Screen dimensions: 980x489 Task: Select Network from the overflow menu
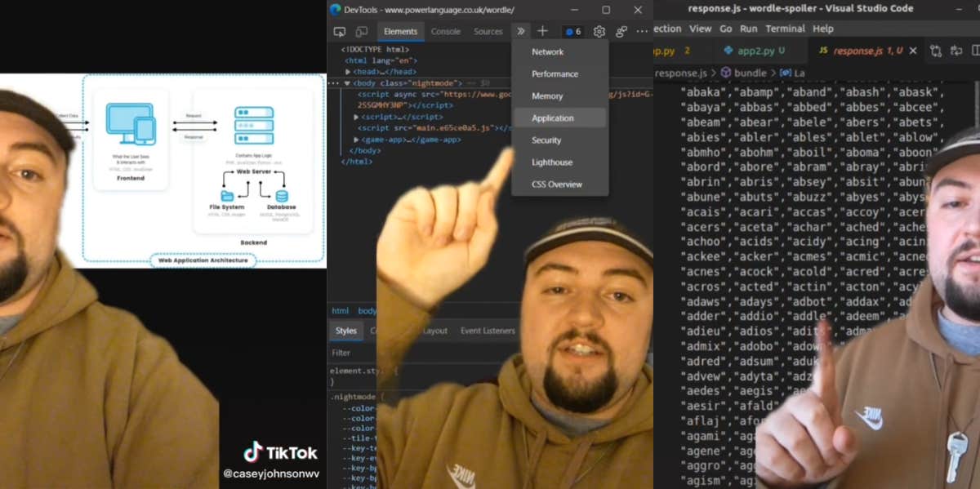[560, 51]
